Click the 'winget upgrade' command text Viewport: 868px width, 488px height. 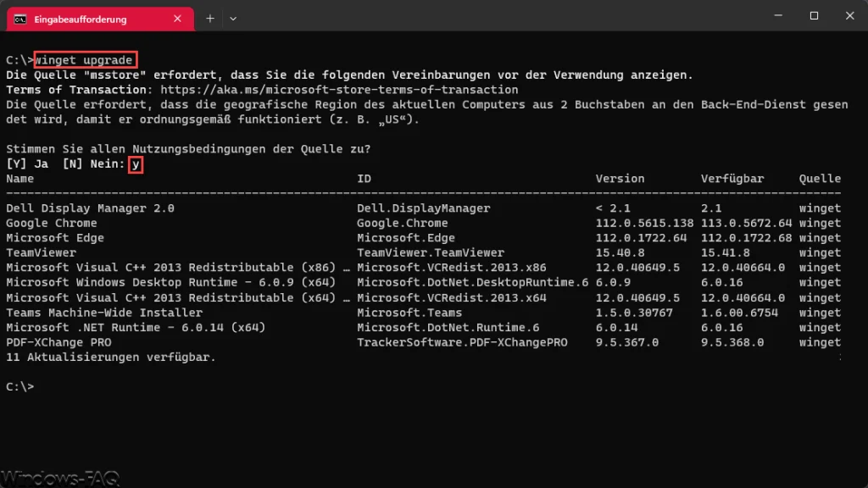84,60
